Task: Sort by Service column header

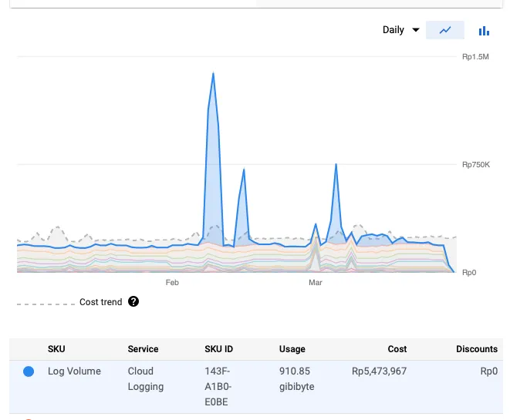Action: coord(143,349)
